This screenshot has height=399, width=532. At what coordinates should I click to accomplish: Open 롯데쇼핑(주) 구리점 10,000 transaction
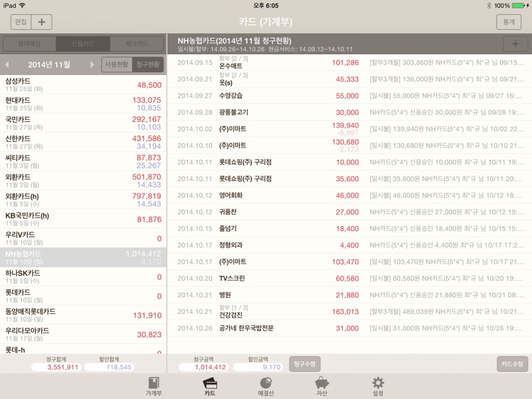[350, 162]
